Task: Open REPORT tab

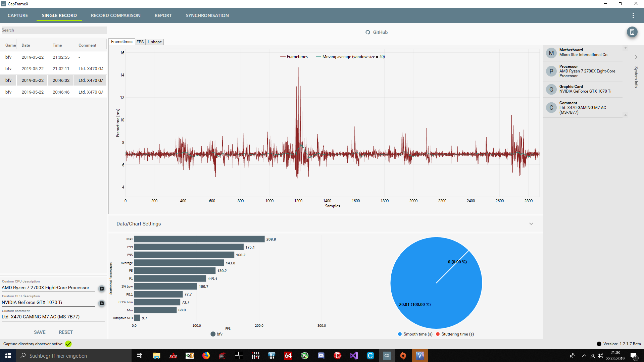Action: (x=163, y=15)
